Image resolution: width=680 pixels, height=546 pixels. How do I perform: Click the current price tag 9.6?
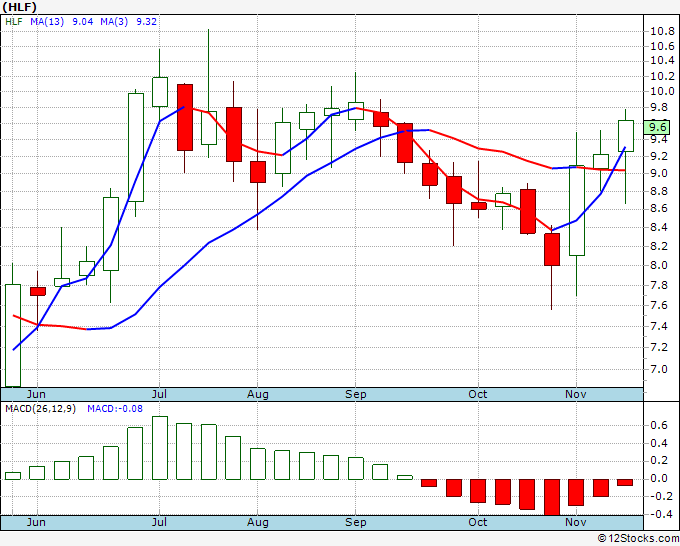[x=657, y=128]
